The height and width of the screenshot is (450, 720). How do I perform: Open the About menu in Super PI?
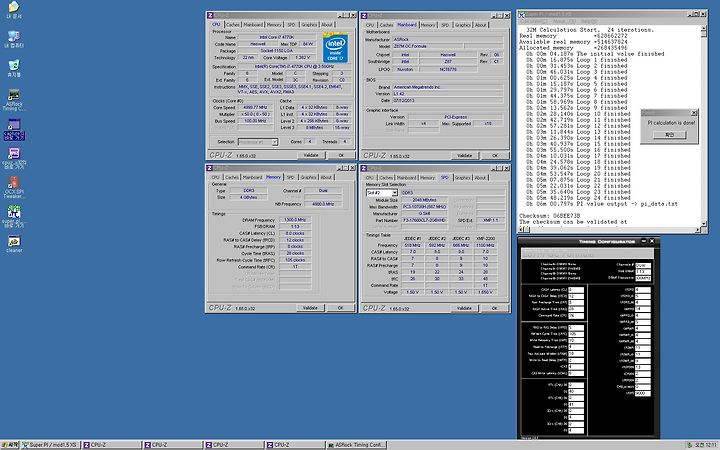point(562,21)
